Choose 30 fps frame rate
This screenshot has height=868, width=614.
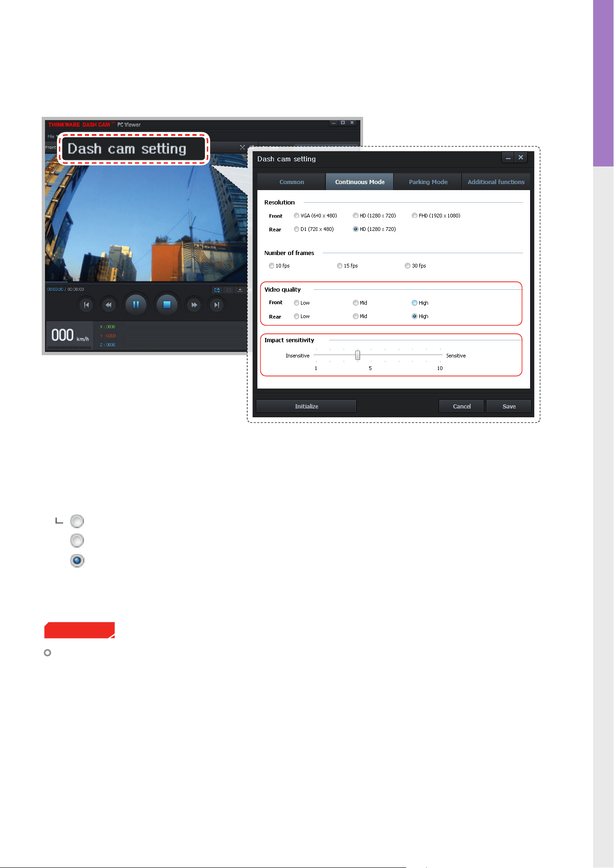click(x=408, y=266)
